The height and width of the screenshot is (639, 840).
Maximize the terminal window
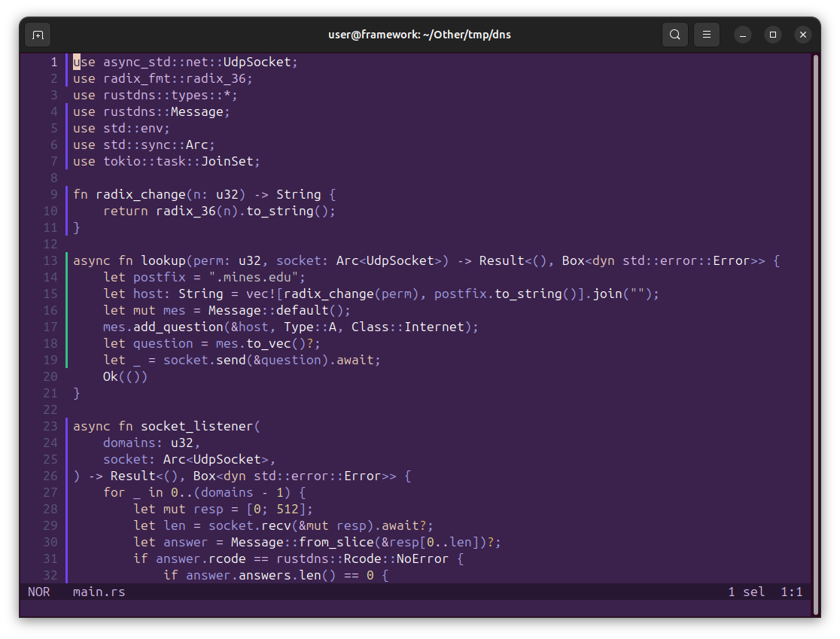(772, 35)
